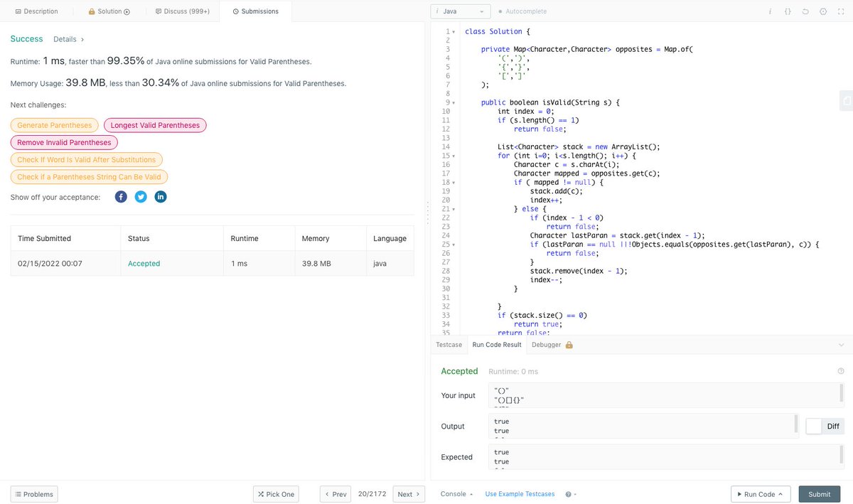The width and height of the screenshot is (853, 504).
Task: Share acceptance on LinkedIn
Action: click(161, 197)
